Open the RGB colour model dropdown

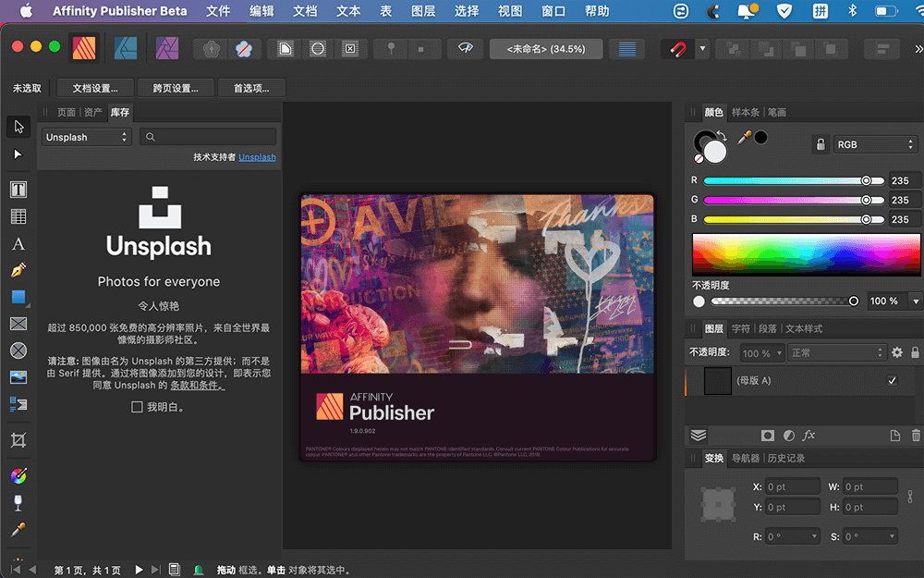tap(874, 144)
